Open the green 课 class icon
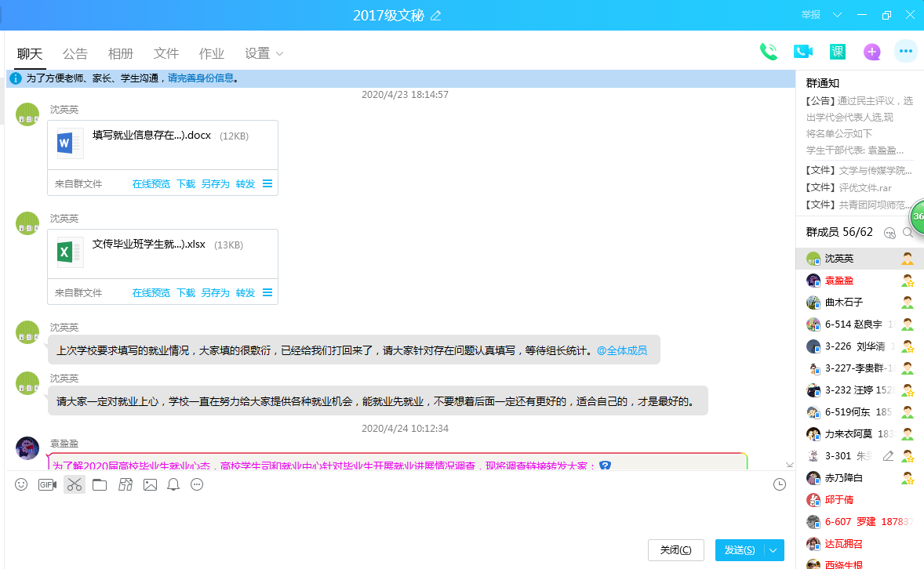Viewport: 924px width, 569px height. [837, 52]
